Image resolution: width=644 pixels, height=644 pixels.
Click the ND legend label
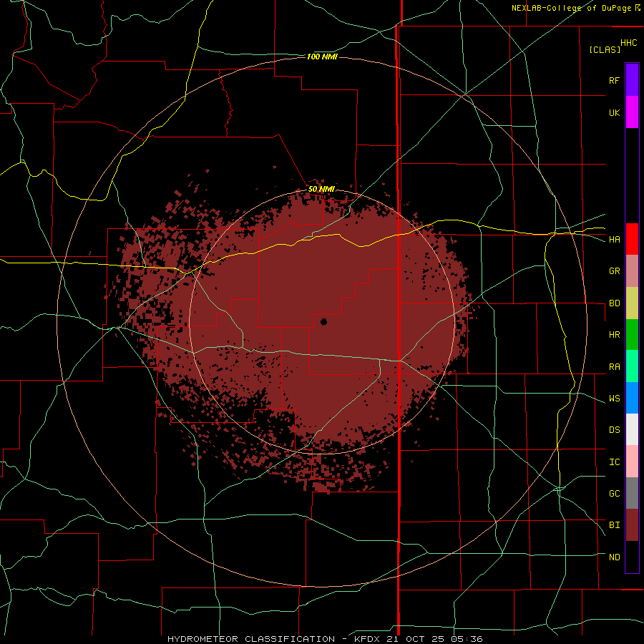click(x=614, y=557)
